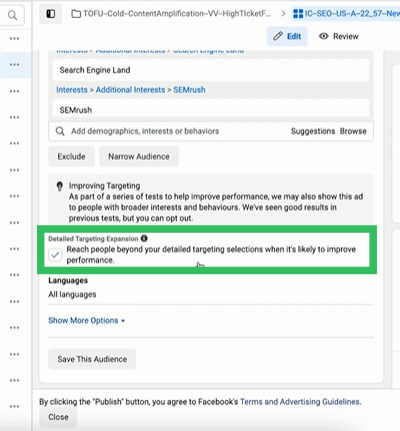Open the Terms and Advertising Guidelines link
This screenshot has height=431, width=400.
tap(300, 402)
